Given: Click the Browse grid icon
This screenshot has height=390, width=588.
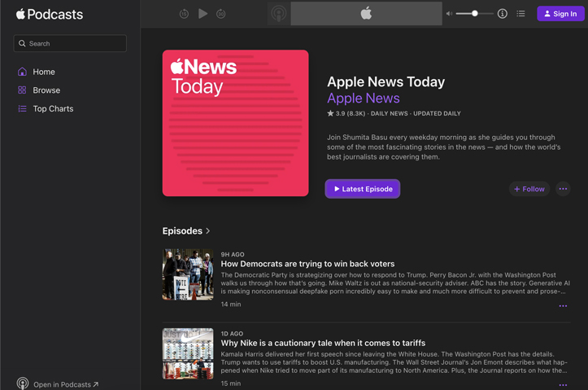Looking at the screenshot, I should [22, 90].
